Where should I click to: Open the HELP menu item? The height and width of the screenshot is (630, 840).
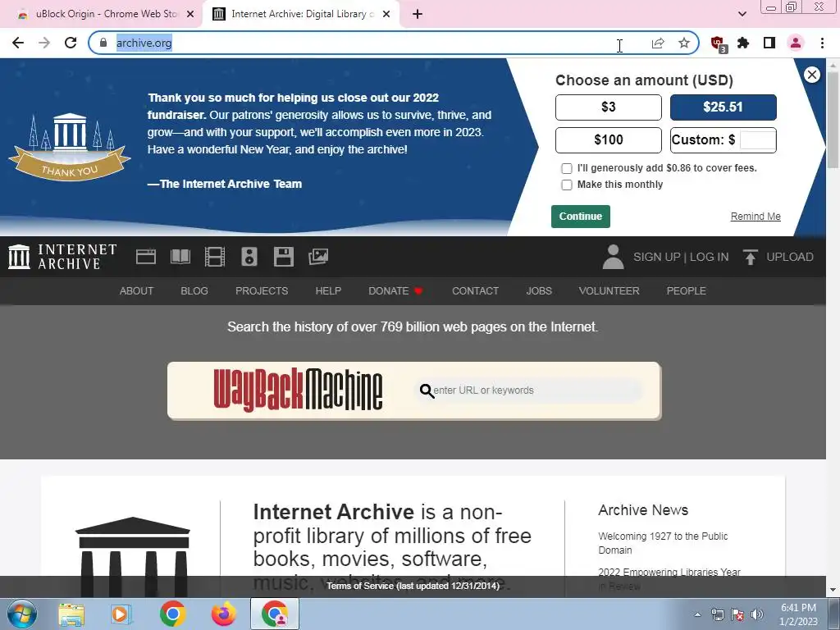[x=328, y=291]
